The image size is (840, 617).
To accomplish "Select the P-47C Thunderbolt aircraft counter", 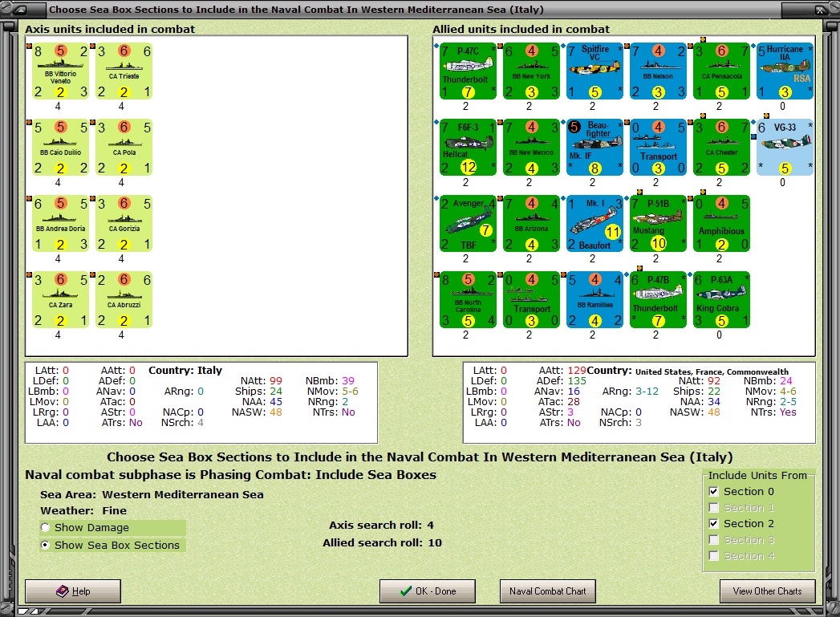I will point(468,71).
